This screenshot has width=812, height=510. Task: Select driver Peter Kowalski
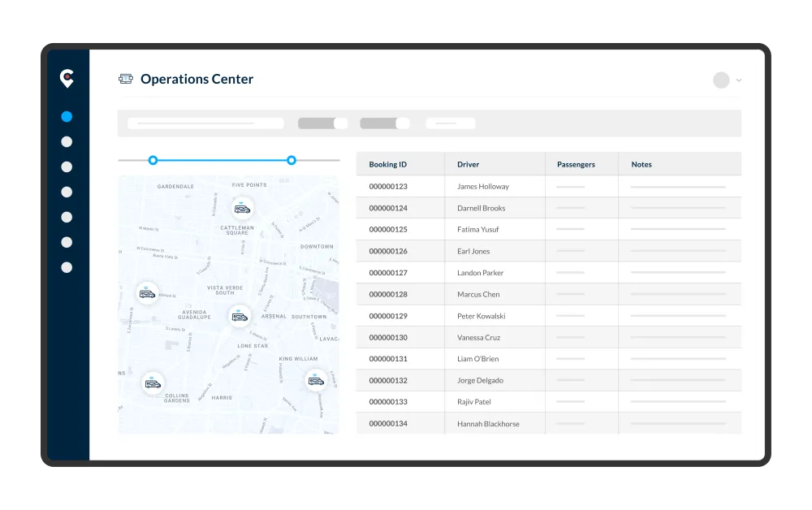481,316
